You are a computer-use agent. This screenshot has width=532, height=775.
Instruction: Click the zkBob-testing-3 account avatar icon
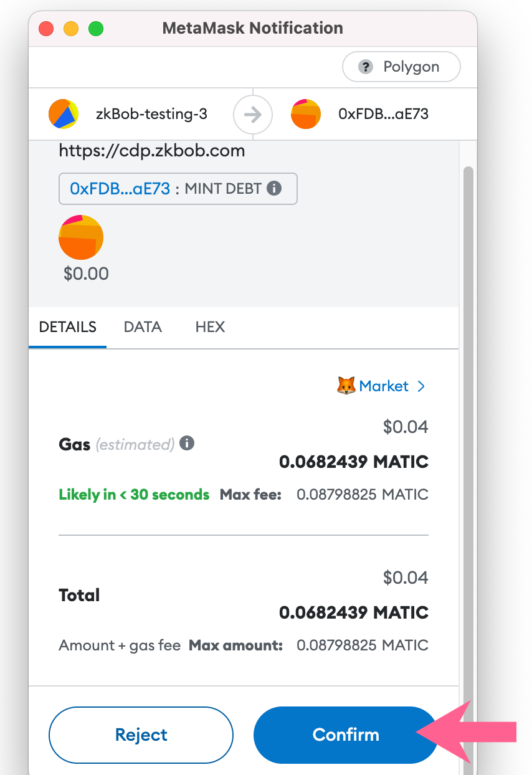pos(64,114)
